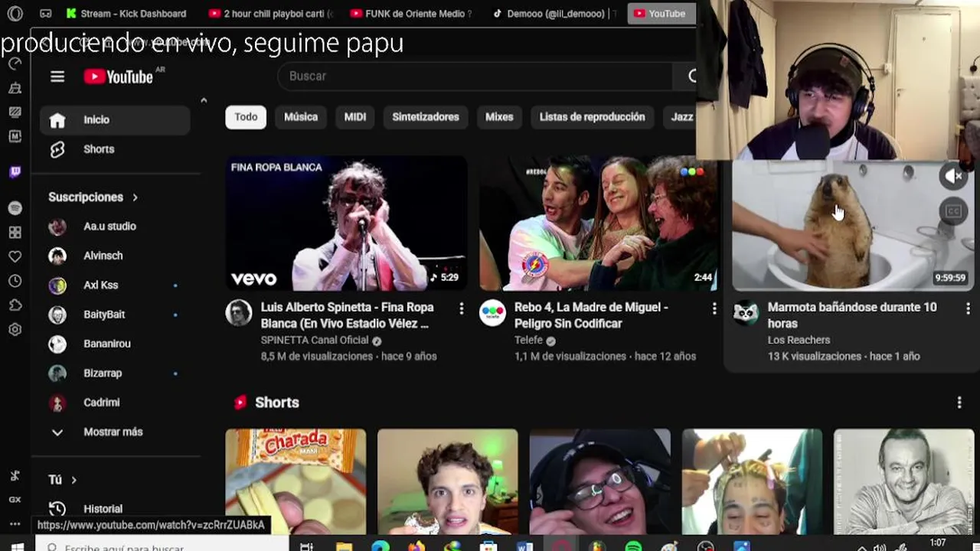
Task: Filter by Listas de reproducción chip
Action: pos(592,117)
